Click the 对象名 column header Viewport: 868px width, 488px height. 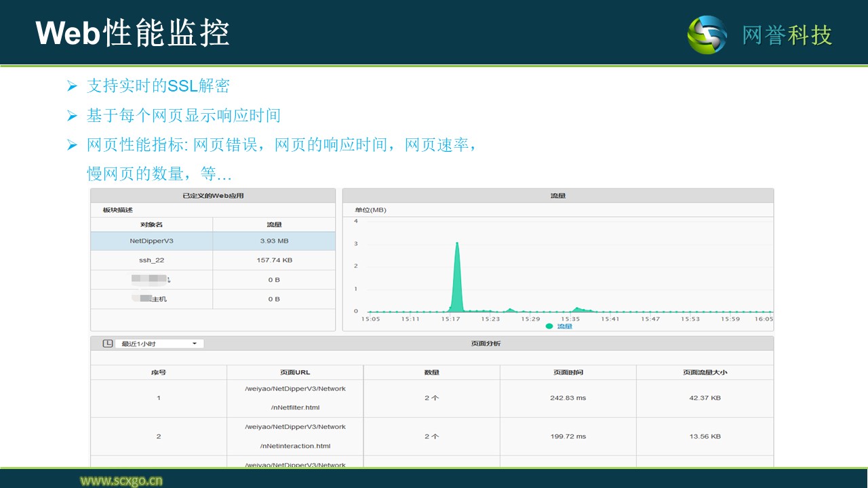(x=151, y=224)
